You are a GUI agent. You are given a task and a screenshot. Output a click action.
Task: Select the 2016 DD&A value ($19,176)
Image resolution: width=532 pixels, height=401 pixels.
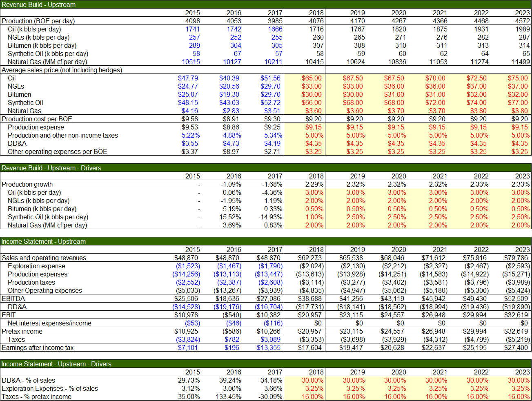pos(227,307)
